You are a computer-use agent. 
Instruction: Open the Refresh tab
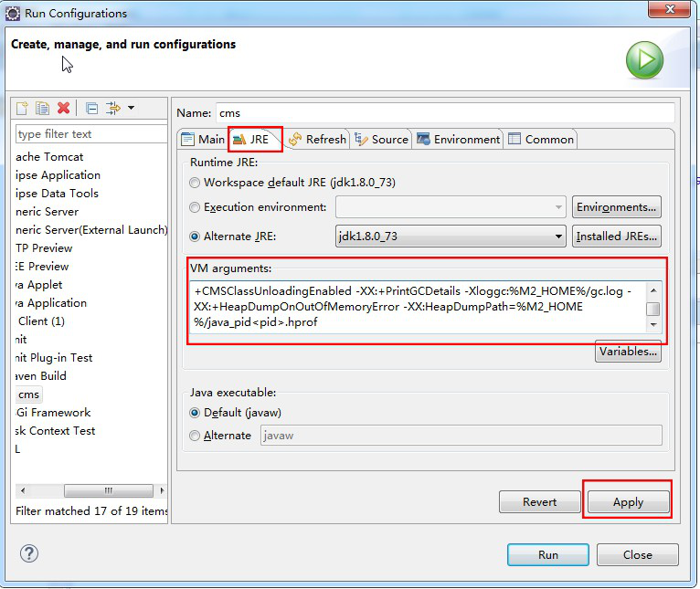(317, 139)
